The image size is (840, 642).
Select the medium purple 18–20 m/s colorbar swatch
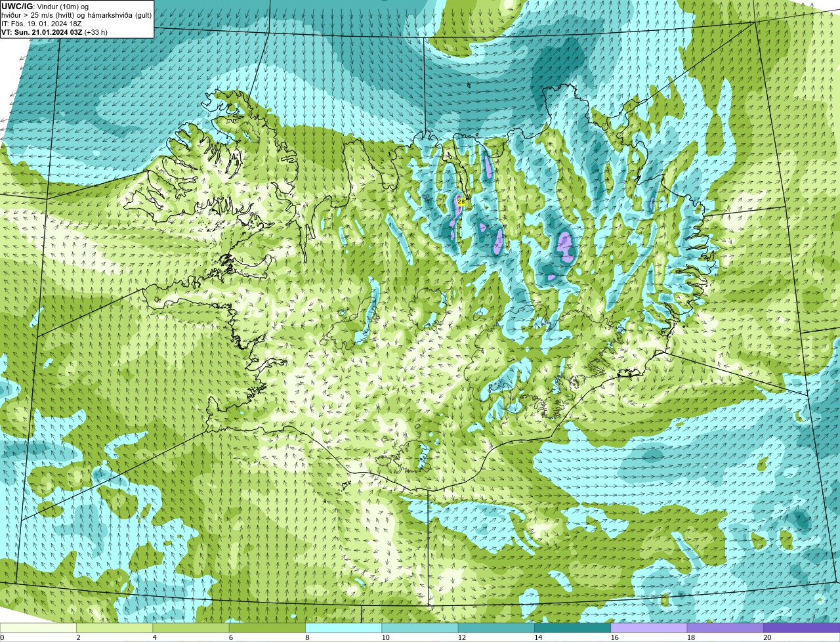725,628
